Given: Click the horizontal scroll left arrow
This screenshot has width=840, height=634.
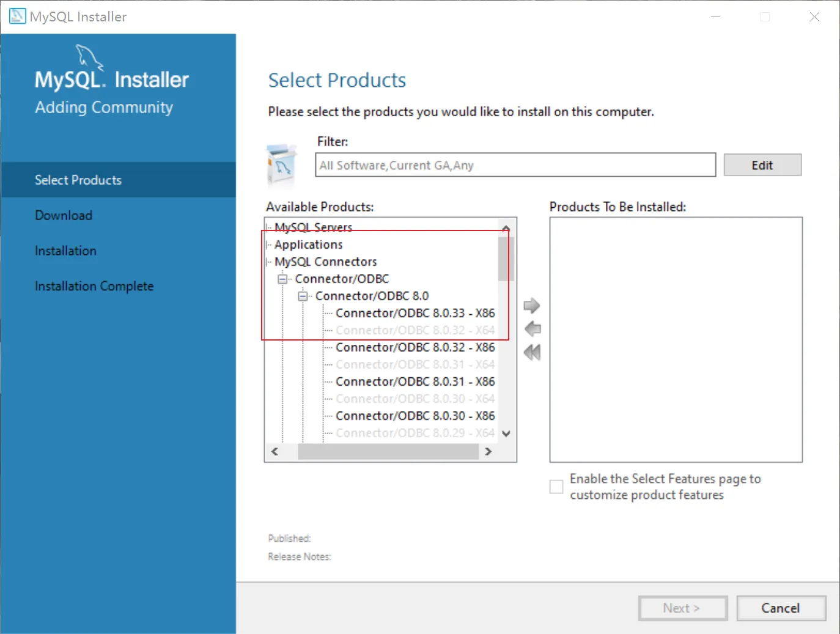Looking at the screenshot, I should coord(275,452).
